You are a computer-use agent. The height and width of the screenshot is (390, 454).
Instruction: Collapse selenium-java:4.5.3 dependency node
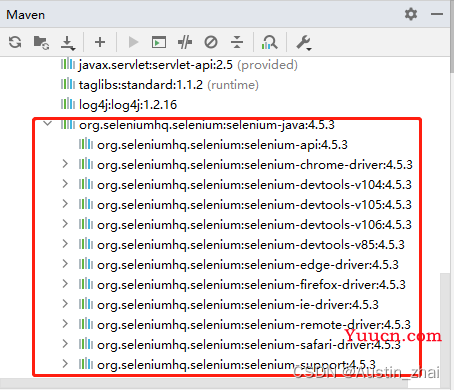point(48,124)
